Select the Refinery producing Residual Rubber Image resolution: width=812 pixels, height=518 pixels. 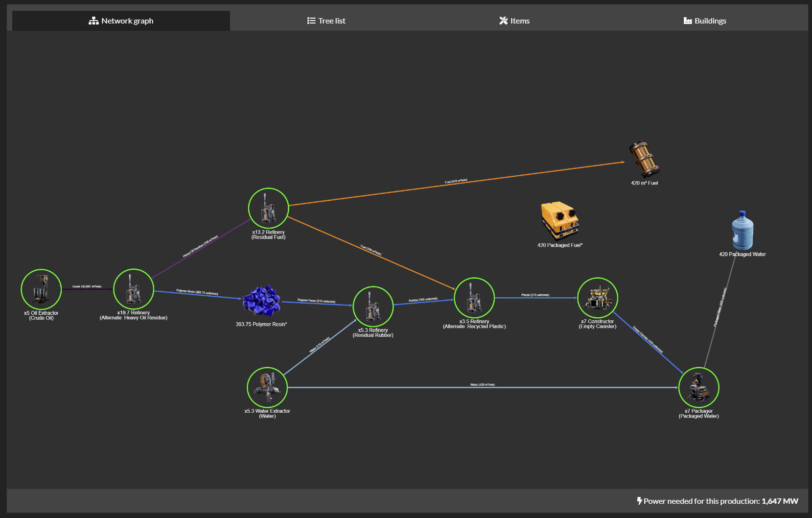click(373, 306)
